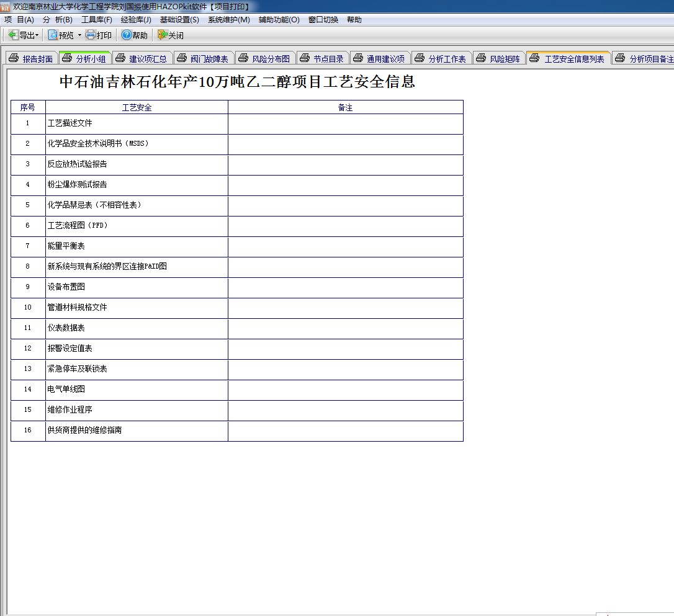
Task: Open the 分析(B) menu
Action: pos(58,20)
